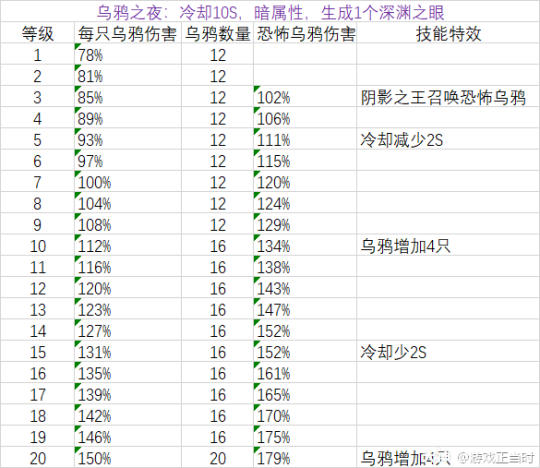Click "152%" in the 131% row
Screen dimensions: 540x468
coord(305,352)
